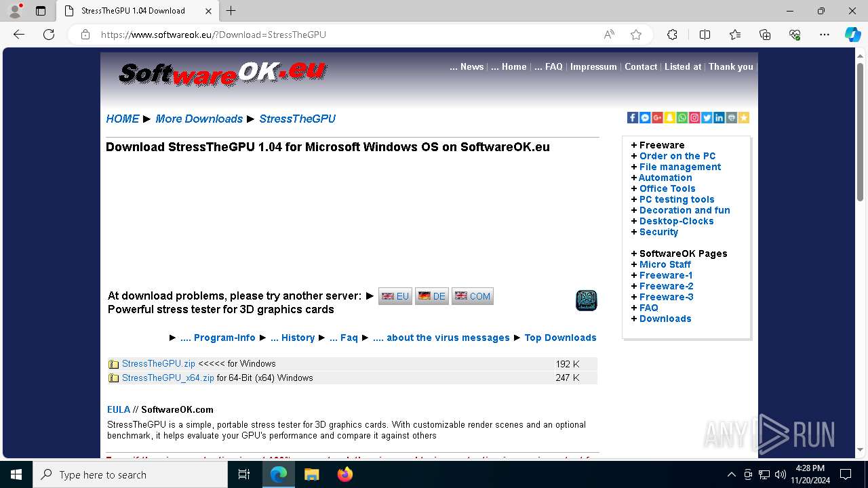Click the address bar URL
This screenshot has height=488, width=868.
click(213, 35)
